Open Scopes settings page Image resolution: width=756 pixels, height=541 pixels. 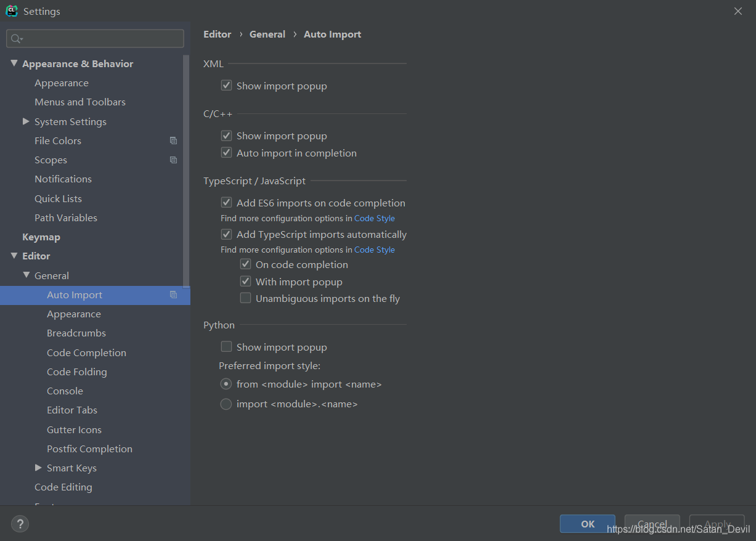(51, 160)
